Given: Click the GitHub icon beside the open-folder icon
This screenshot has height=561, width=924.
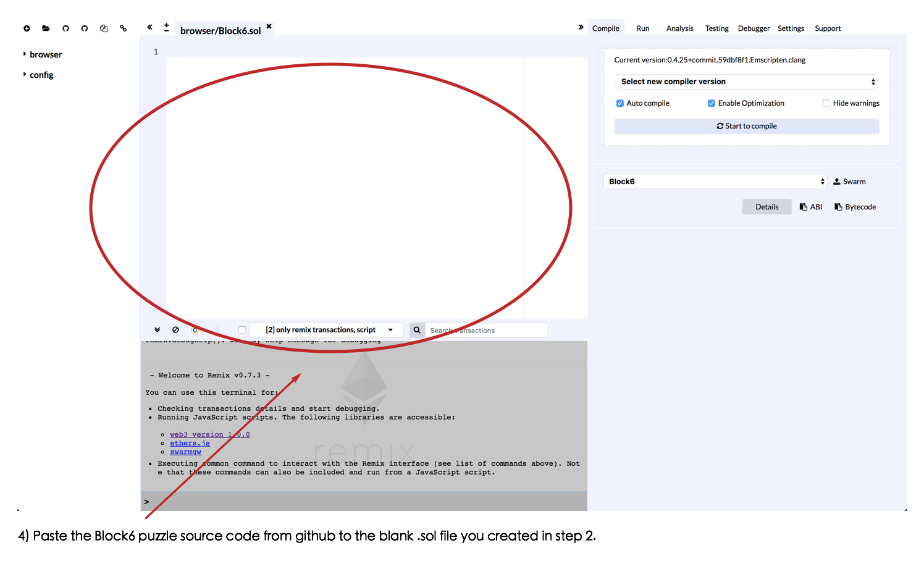Looking at the screenshot, I should 65,28.
